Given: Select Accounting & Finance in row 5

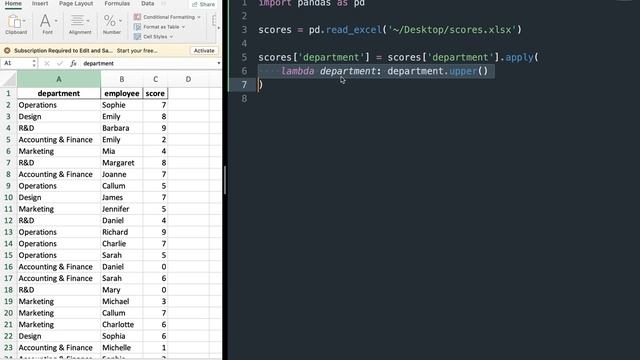Looking at the screenshot, I should coord(59,140).
